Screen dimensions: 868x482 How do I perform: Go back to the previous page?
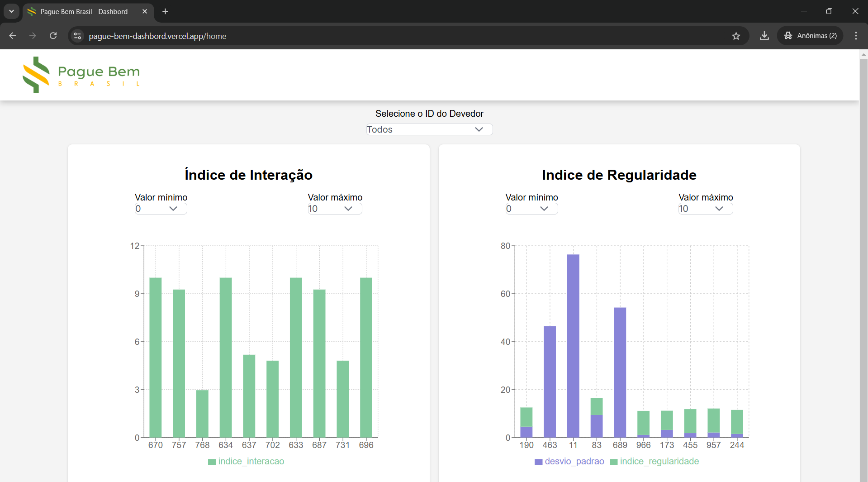(x=13, y=36)
